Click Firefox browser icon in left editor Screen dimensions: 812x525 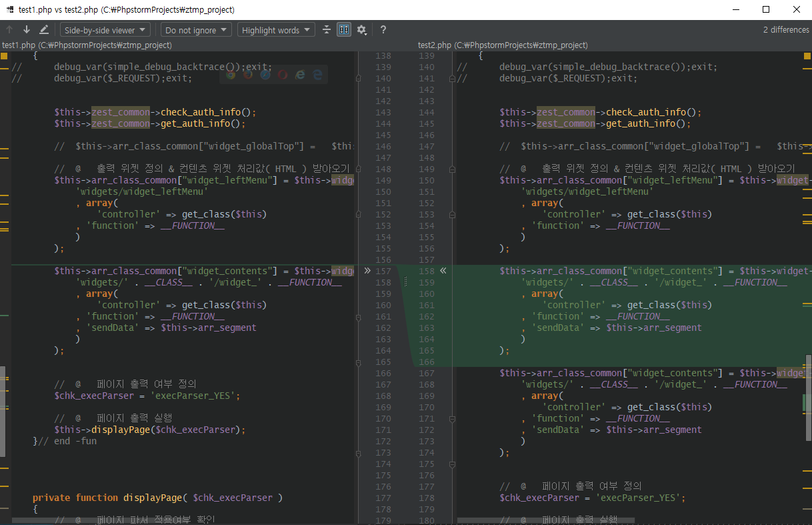click(x=248, y=75)
